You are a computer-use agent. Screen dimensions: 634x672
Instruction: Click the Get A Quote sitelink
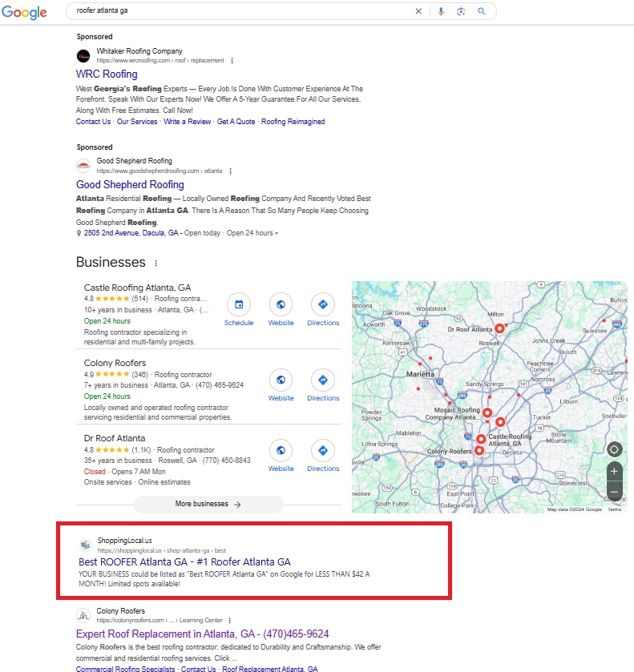[x=236, y=122]
